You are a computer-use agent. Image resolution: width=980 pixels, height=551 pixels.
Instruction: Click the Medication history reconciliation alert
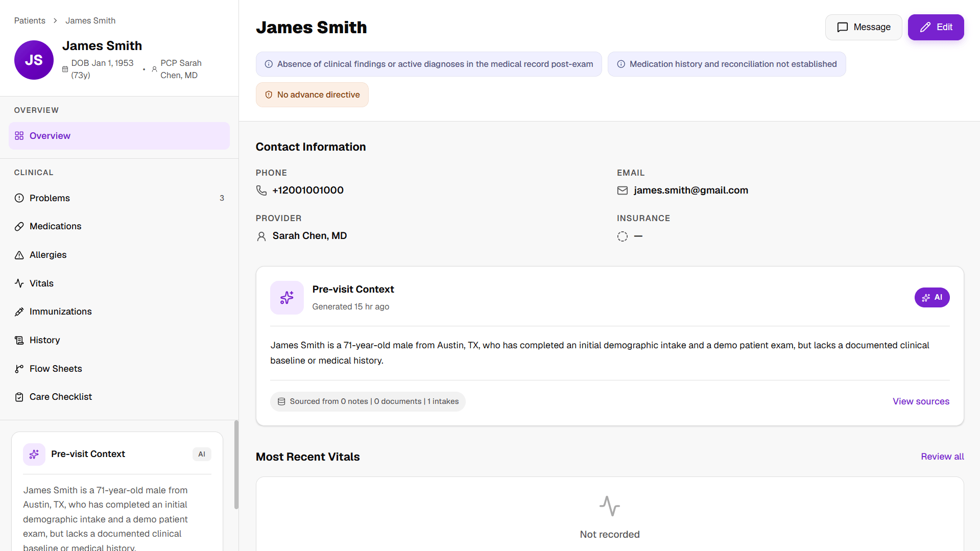[x=727, y=64]
